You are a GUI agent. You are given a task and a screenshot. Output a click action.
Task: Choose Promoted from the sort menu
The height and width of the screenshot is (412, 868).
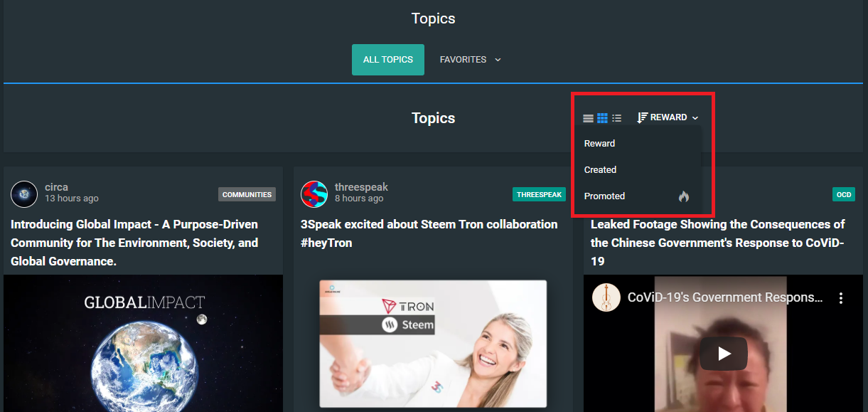[604, 196]
